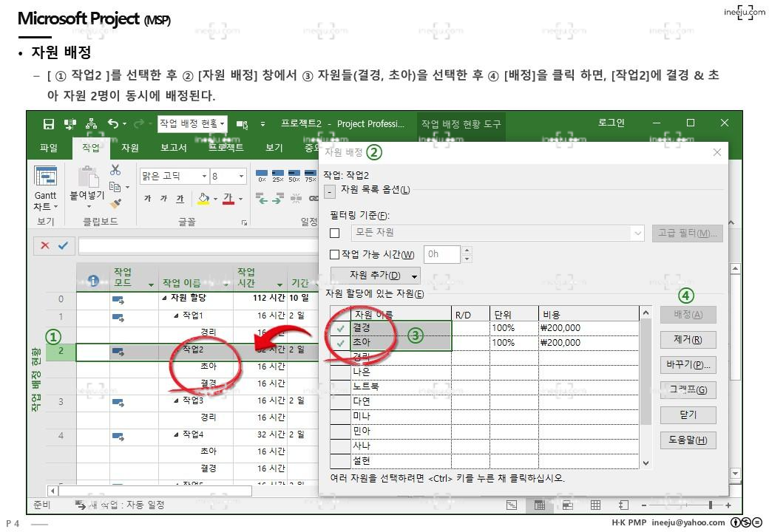The width and height of the screenshot is (769, 532).
Task: Toggle italic 가 formatting
Action: pos(164,199)
